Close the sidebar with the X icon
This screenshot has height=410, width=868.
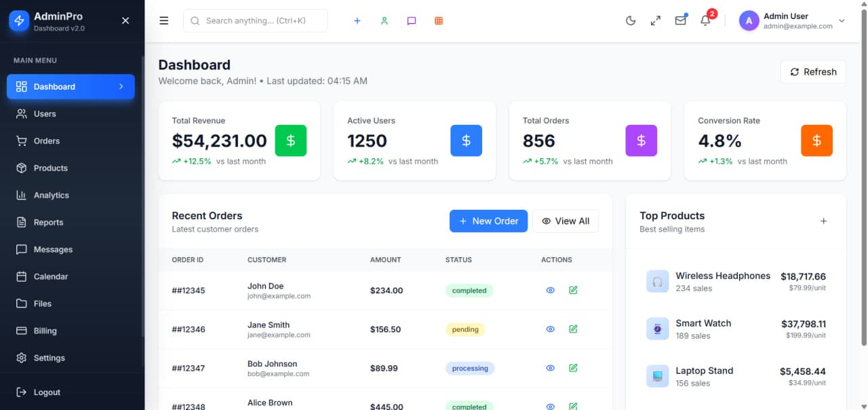pyautogui.click(x=125, y=21)
